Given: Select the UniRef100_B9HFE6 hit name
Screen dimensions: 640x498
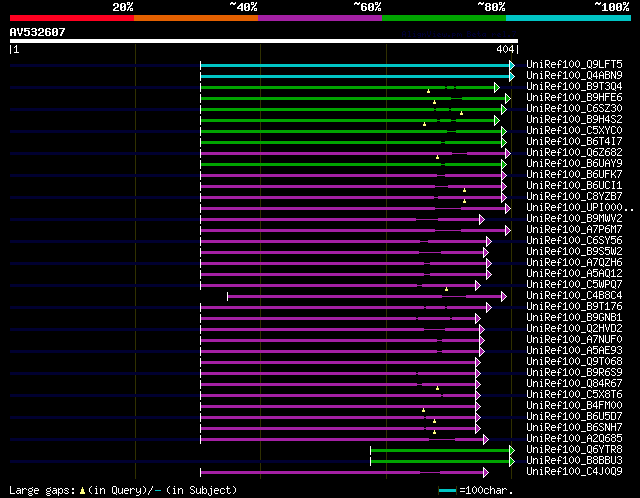Looking at the screenshot, I should pyautogui.click(x=574, y=98).
